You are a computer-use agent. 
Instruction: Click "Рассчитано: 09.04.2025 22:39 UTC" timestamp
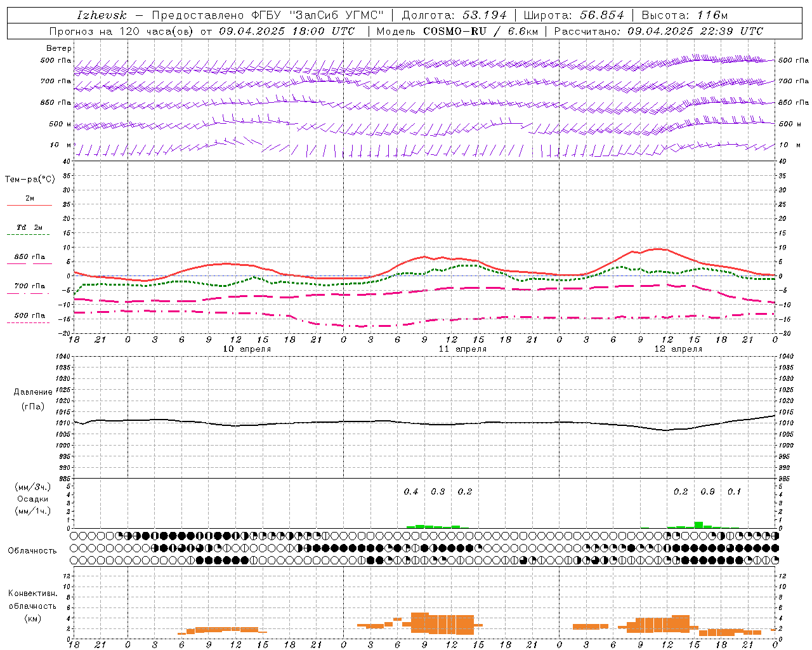pos(658,31)
